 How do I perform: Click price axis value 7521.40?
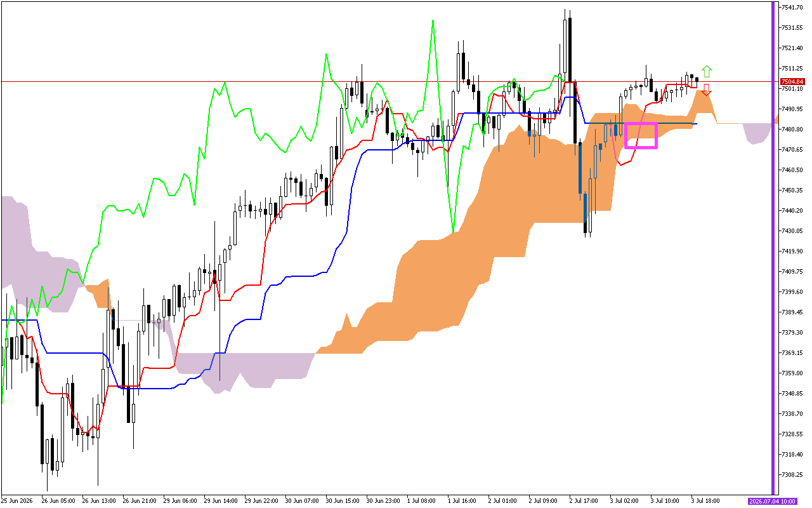[793, 48]
